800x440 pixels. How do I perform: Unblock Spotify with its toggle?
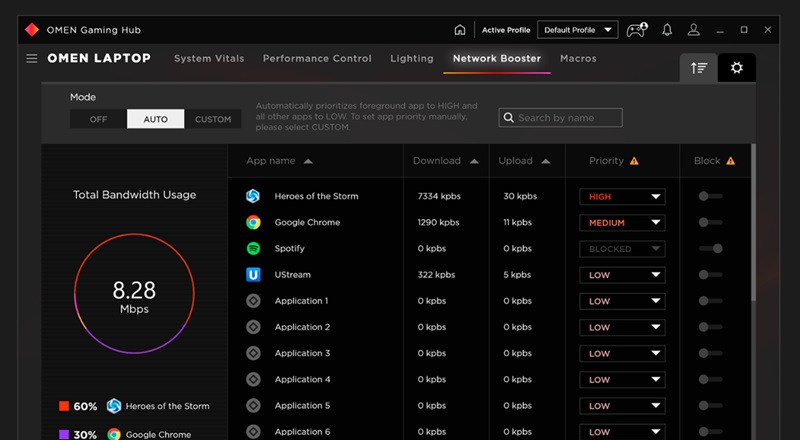[710, 249]
